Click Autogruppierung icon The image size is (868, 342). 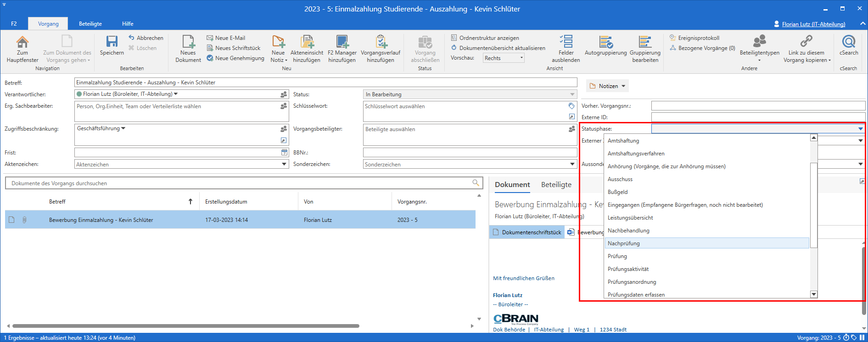tap(605, 42)
